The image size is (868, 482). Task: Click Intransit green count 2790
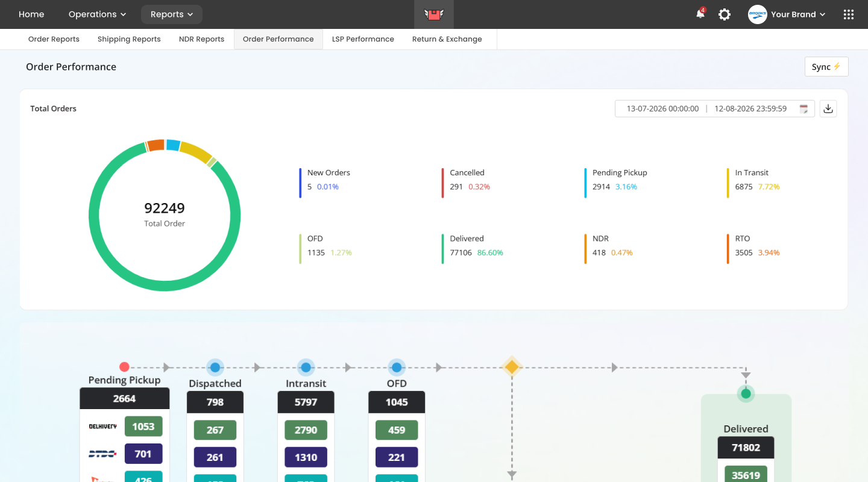(x=306, y=430)
